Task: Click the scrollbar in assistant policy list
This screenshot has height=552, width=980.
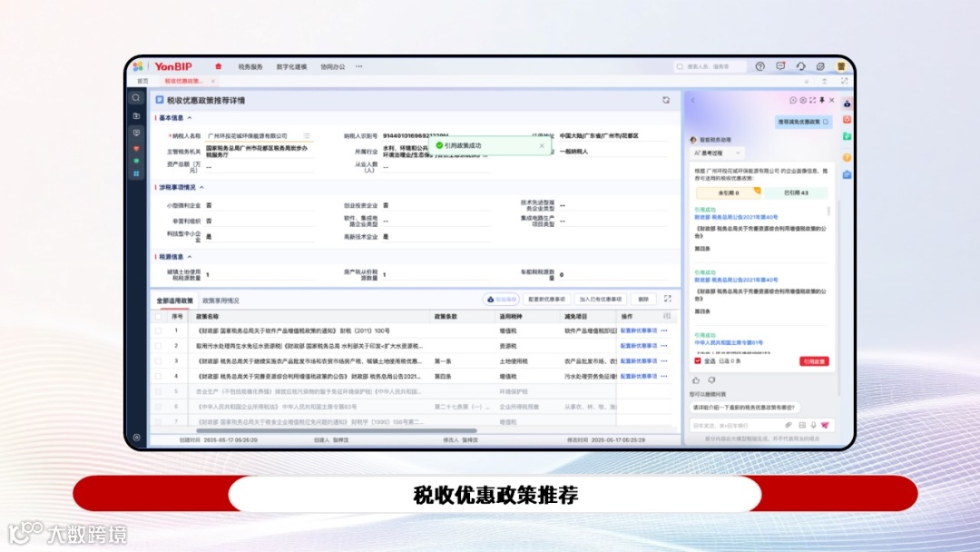Action: [x=828, y=212]
